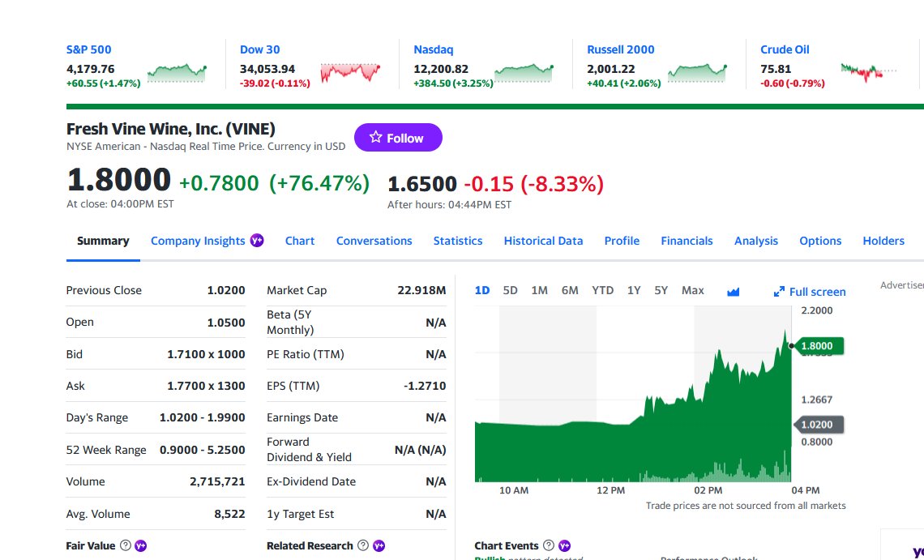924x560 pixels.
Task: Click the Bid value 1.7100 x 1000
Action: coord(206,354)
